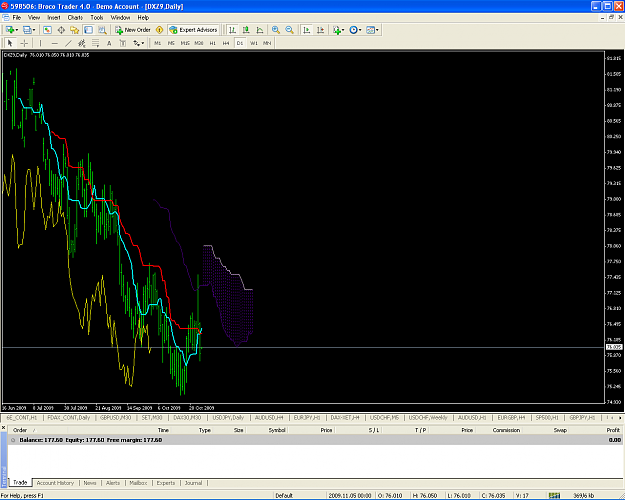Image resolution: width=625 pixels, height=500 pixels.
Task: Expand the Arrows objects dropdown arrow
Action: [x=143, y=43]
